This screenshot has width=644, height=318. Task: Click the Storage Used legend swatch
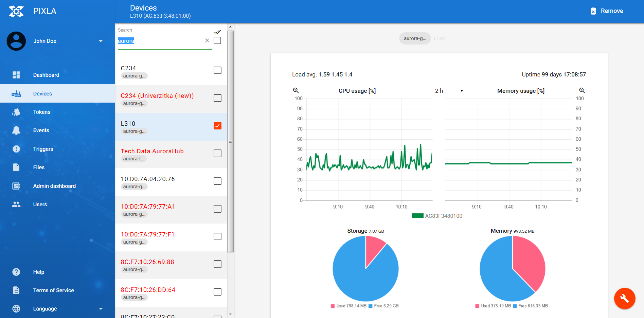pyautogui.click(x=333, y=306)
